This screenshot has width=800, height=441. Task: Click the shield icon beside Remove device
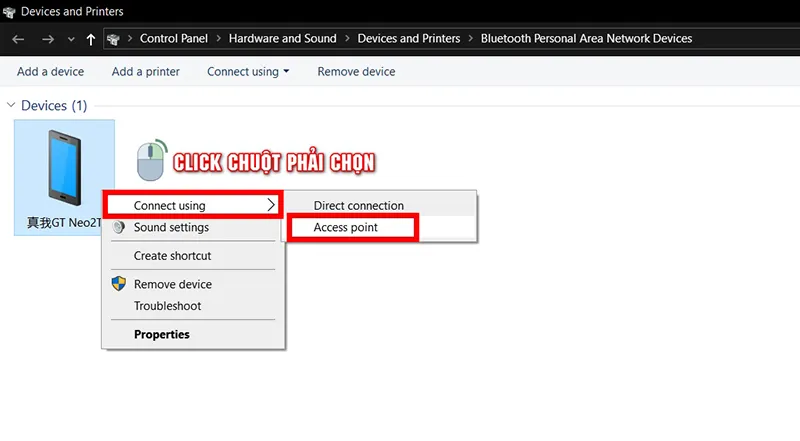pyautogui.click(x=118, y=284)
